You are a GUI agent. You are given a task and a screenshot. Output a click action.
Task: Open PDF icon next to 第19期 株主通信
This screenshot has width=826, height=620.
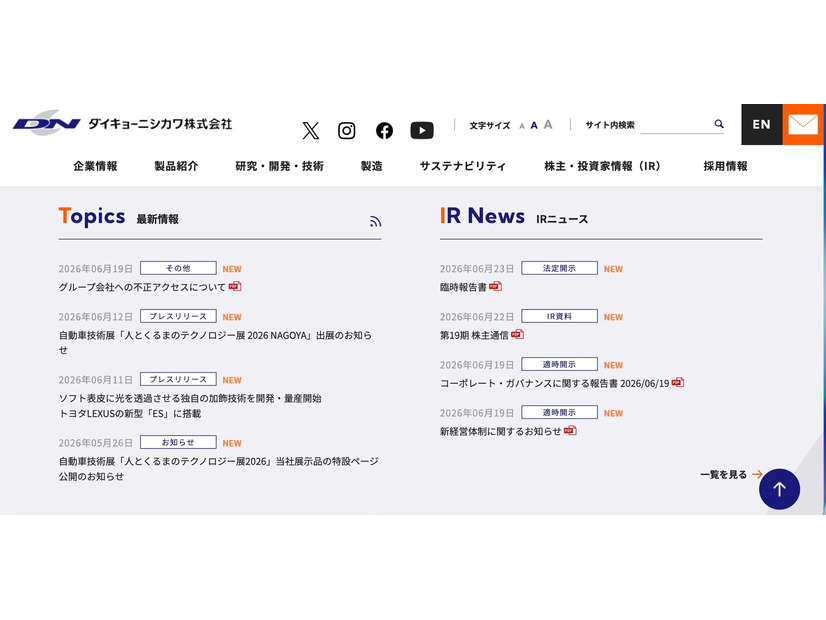click(x=517, y=334)
